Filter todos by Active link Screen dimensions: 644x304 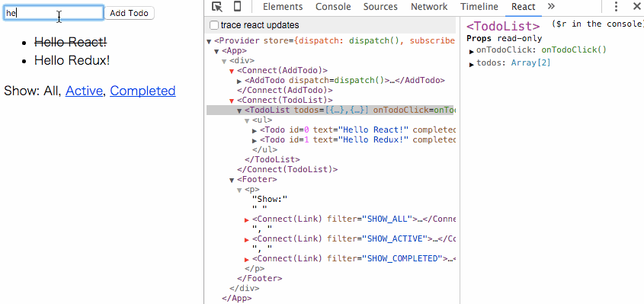pos(84,91)
